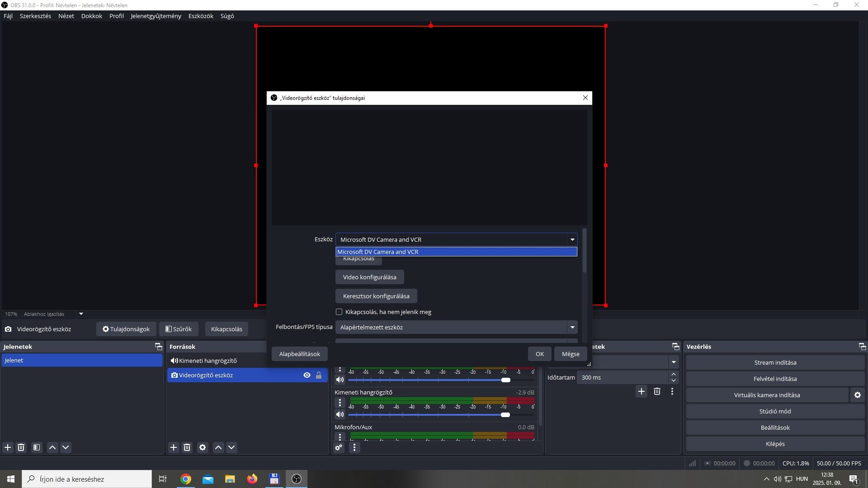Decrease Időtartam duration with down arrow
This screenshot has height=488, width=868.
pyautogui.click(x=674, y=380)
